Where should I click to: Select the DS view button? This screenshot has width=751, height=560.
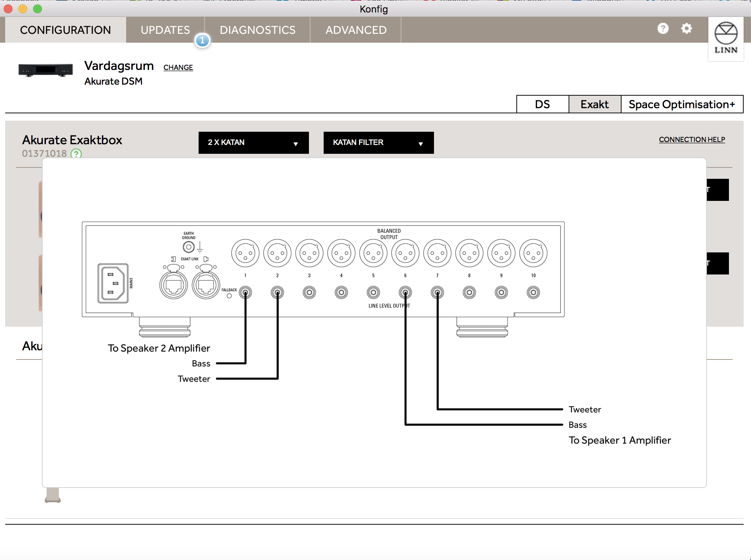point(542,104)
